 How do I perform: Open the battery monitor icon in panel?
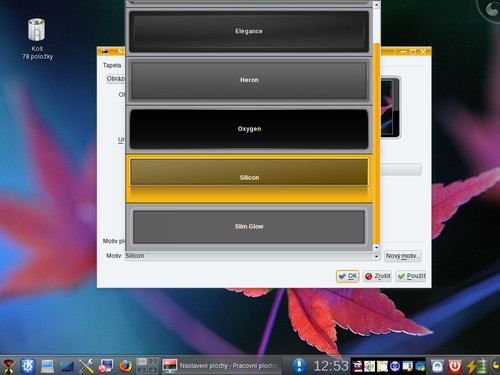476,366
